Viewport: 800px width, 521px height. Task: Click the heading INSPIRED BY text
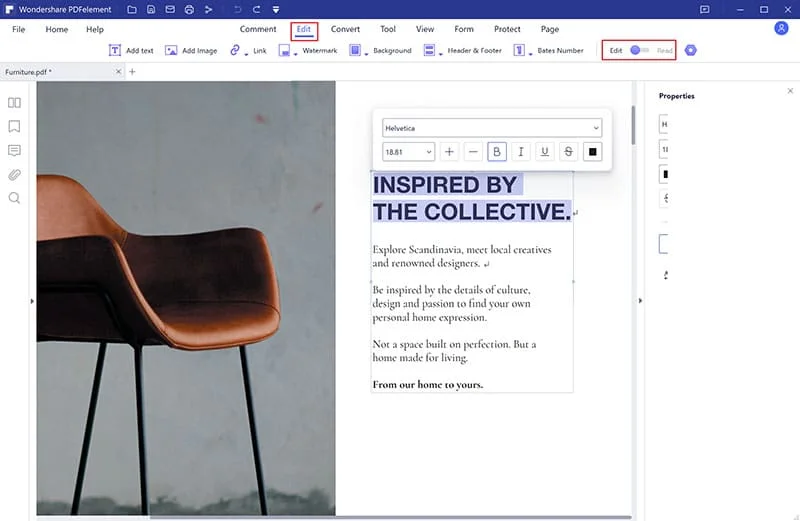click(x=445, y=185)
